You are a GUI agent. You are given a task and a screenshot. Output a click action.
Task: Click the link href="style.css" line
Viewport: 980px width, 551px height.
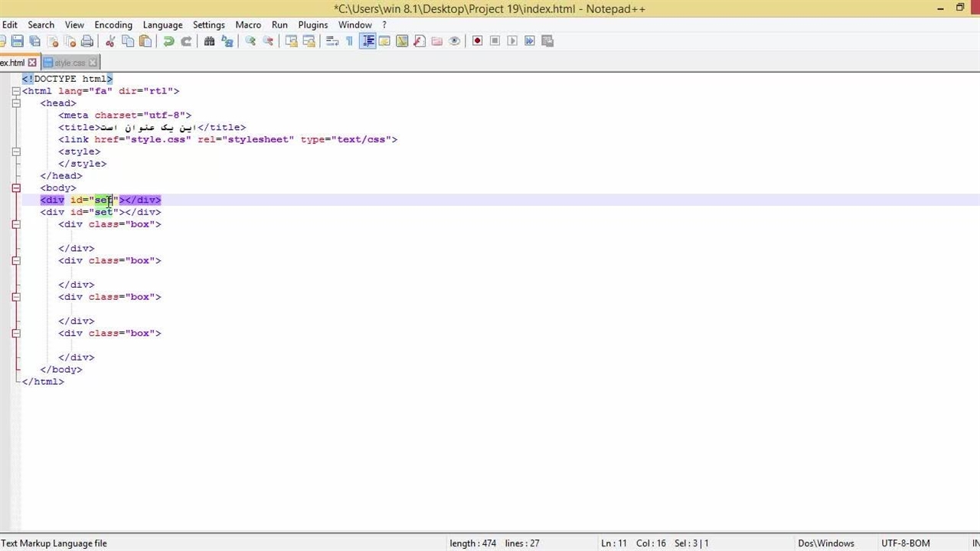click(228, 139)
